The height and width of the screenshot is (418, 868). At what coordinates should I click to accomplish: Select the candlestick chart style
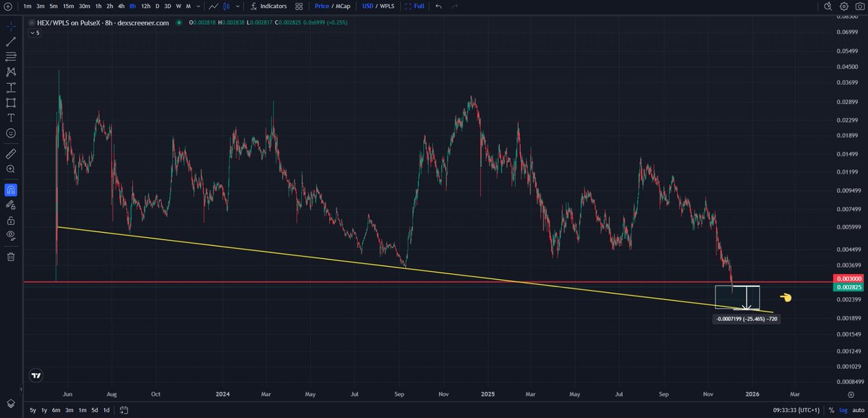click(x=226, y=6)
